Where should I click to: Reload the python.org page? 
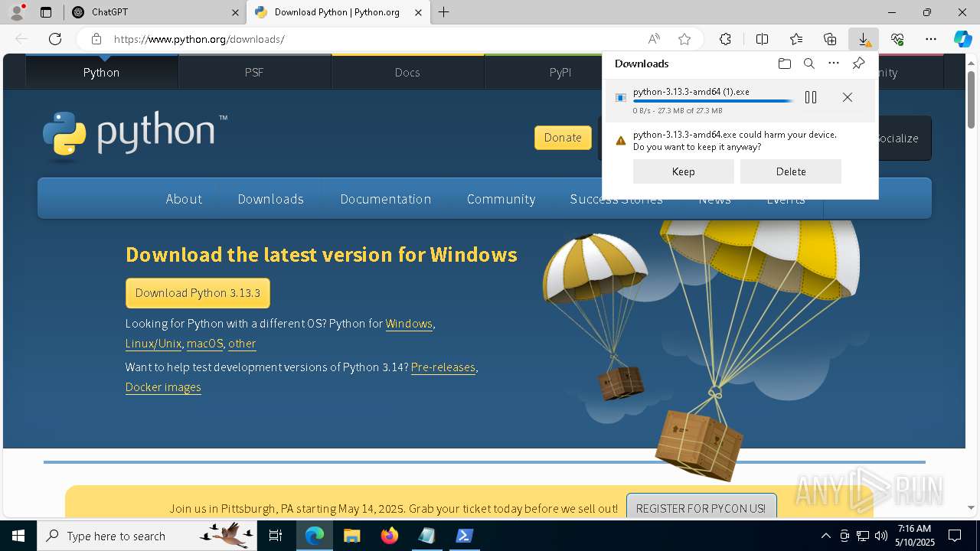[55, 39]
